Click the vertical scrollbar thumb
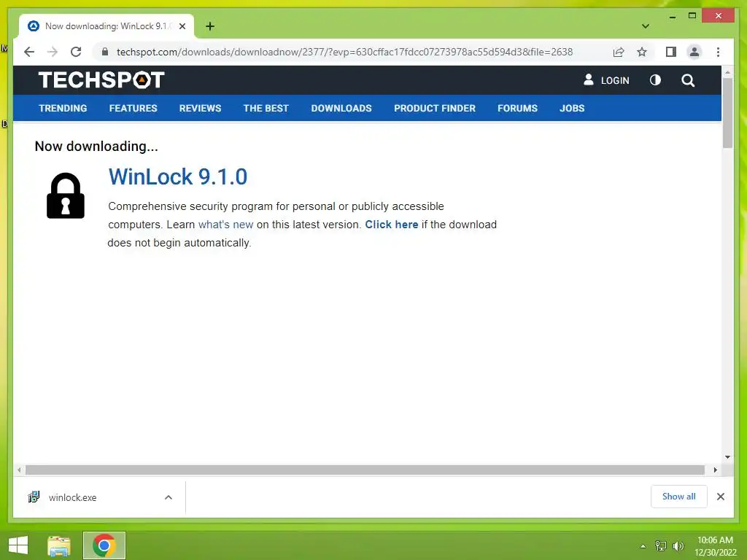The height and width of the screenshot is (560, 747). 727,113
